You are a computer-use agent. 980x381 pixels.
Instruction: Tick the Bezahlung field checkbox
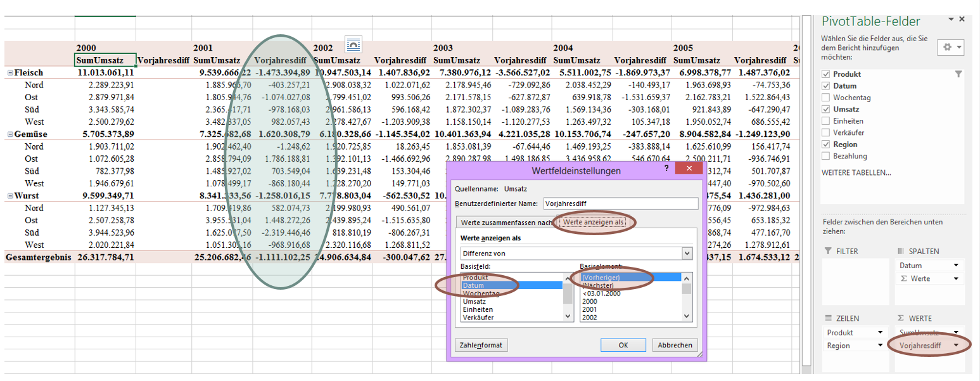coord(825,156)
